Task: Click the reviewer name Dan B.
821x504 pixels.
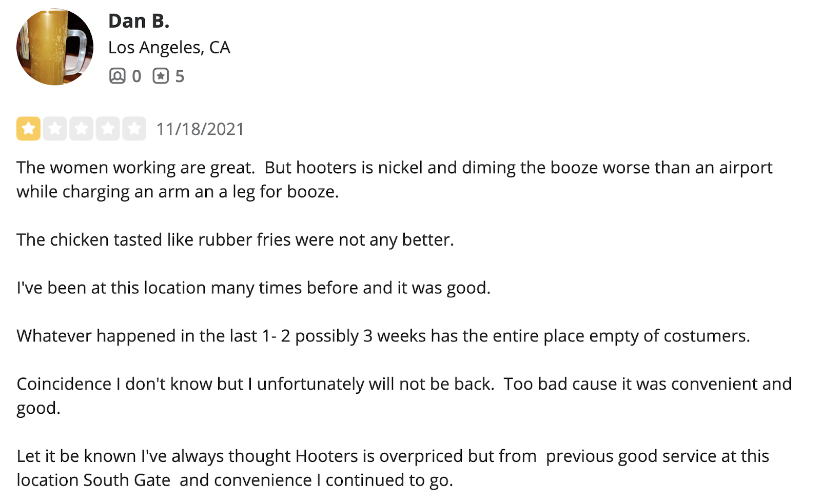Action: (139, 21)
